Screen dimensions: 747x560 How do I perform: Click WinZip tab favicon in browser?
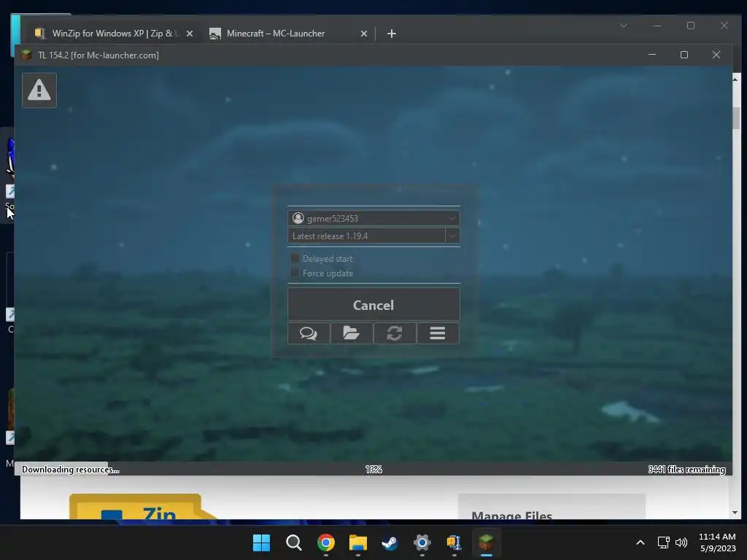pos(39,34)
